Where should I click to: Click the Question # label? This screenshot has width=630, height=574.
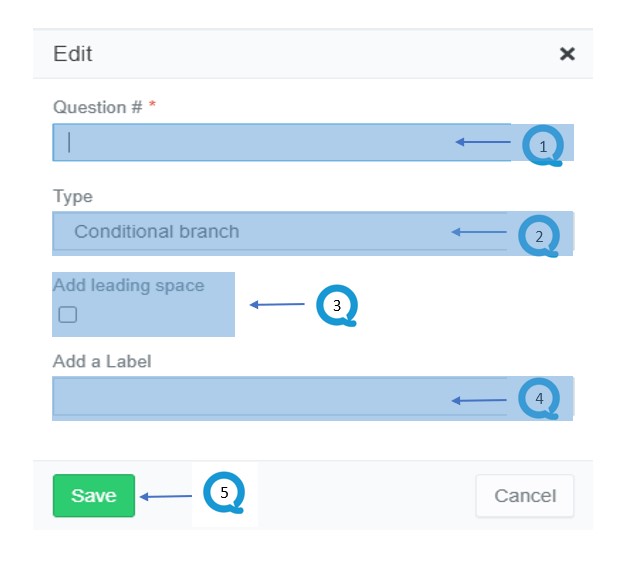(98, 107)
